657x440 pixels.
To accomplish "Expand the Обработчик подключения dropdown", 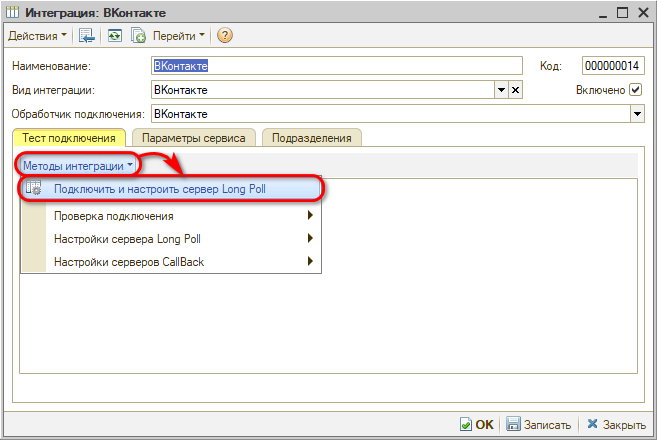I will tap(637, 114).
